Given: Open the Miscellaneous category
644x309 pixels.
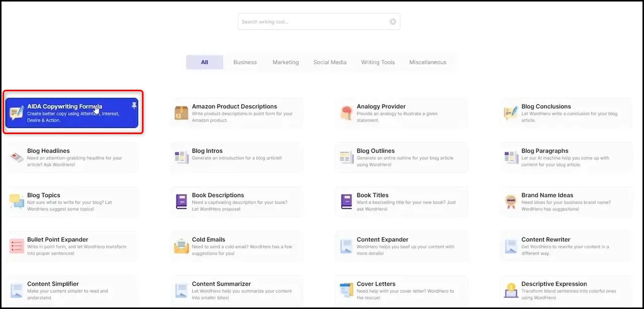Looking at the screenshot, I should [427, 61].
